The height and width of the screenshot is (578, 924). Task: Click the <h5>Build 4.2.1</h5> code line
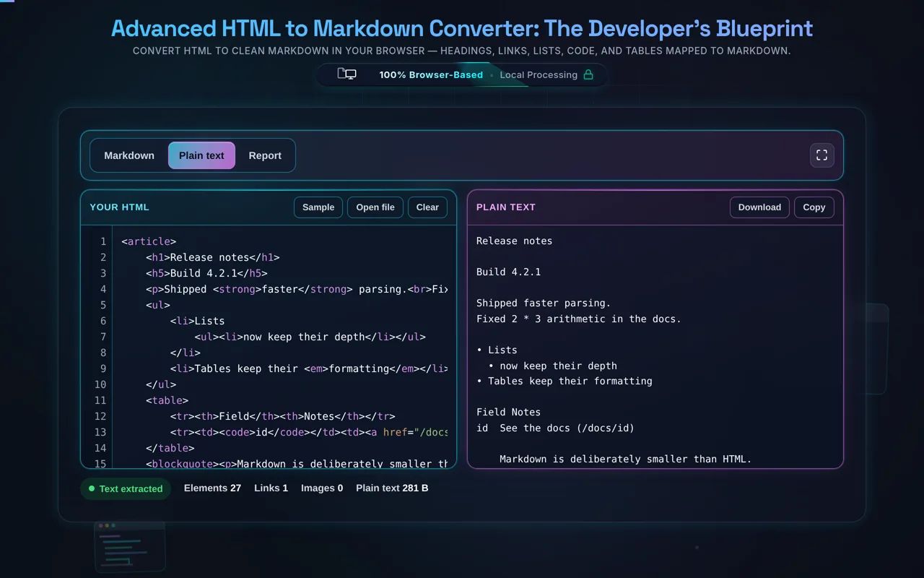coord(206,273)
